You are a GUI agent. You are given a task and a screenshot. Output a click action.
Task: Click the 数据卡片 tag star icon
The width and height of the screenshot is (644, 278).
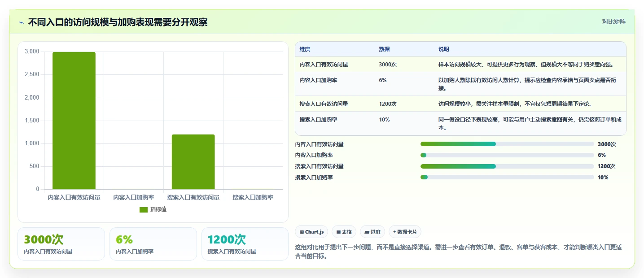click(394, 232)
